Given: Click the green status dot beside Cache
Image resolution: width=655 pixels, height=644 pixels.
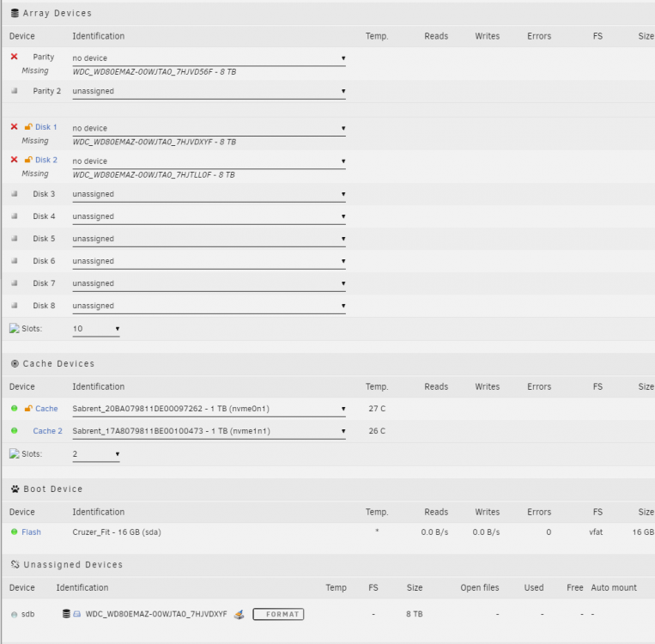Looking at the screenshot, I should click(15, 409).
